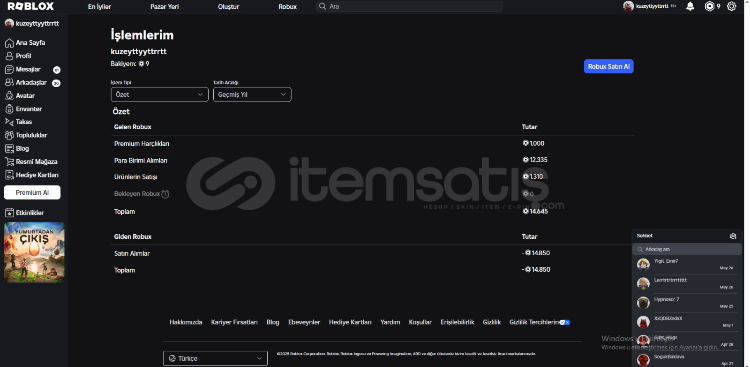Click the Robux balance icon in header
750x367 pixels.
(709, 6)
